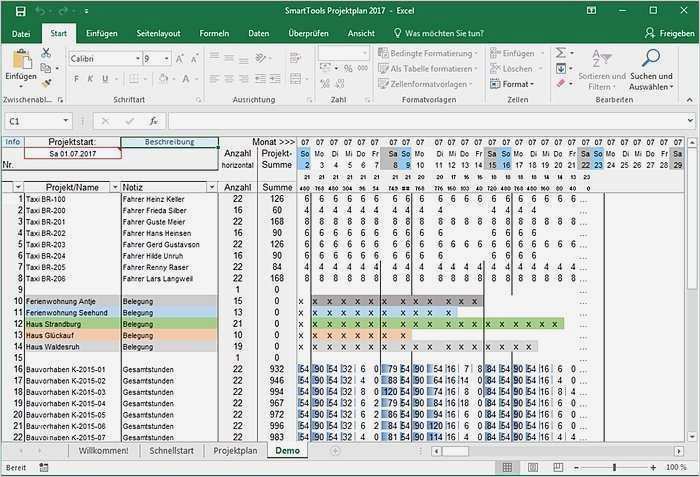Open Sortieren und Filtern
The width and height of the screenshot is (700, 477).
[x=602, y=70]
